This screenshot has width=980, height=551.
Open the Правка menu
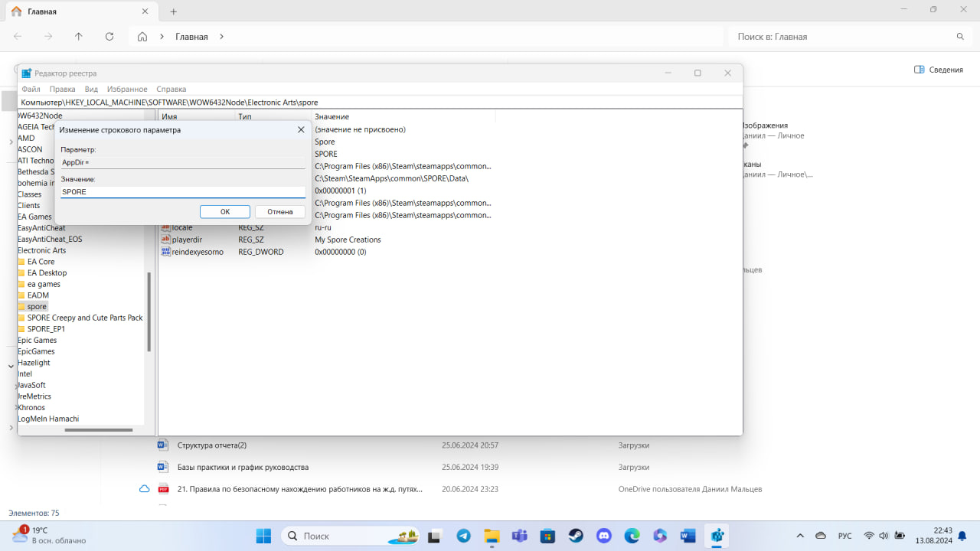click(x=62, y=89)
